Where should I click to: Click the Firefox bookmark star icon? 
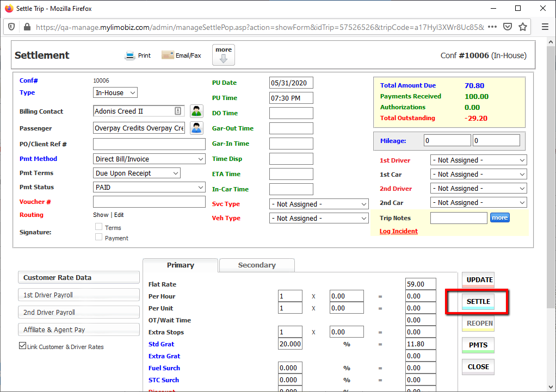coord(523,27)
